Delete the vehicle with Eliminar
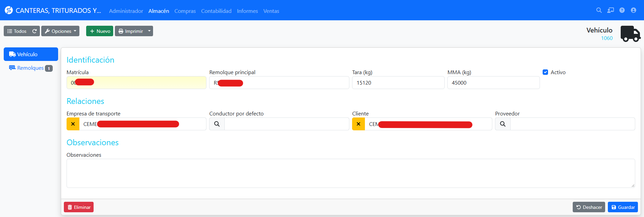 (x=79, y=207)
